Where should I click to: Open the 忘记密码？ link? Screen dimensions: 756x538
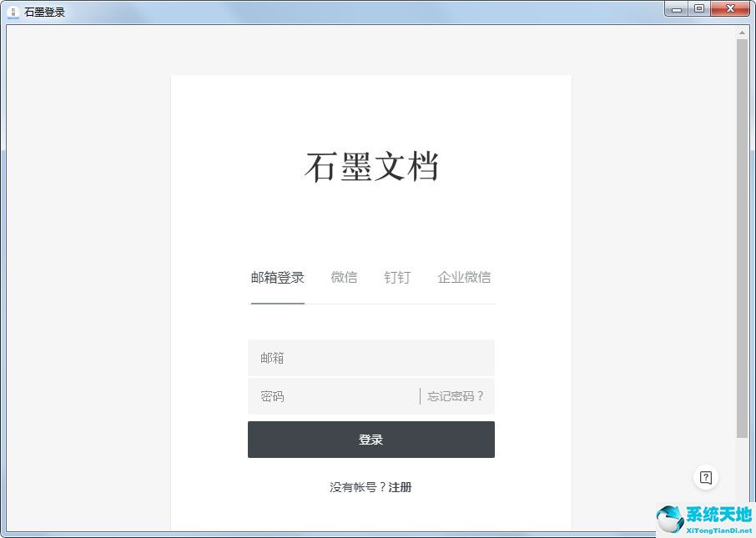point(455,396)
